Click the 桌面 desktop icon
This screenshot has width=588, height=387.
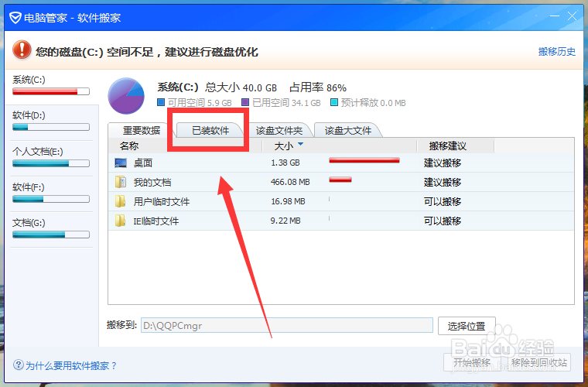(x=121, y=163)
